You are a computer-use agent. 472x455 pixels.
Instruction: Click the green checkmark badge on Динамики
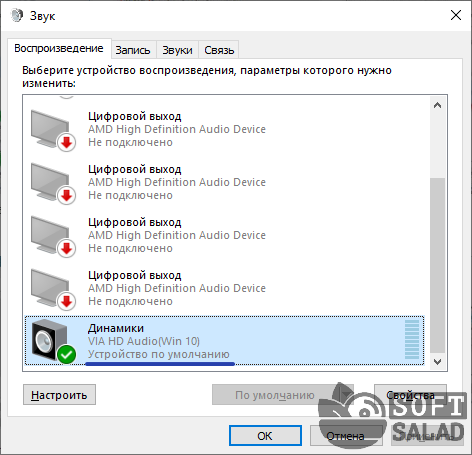coord(67,354)
